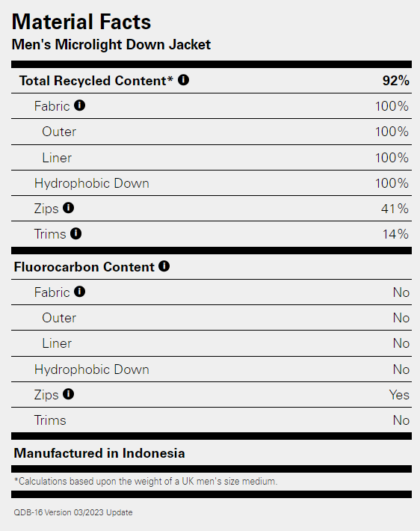This screenshot has height=531, width=420.
Task: Click info icon beside fluorocarbon Zips row
Action: point(68,394)
